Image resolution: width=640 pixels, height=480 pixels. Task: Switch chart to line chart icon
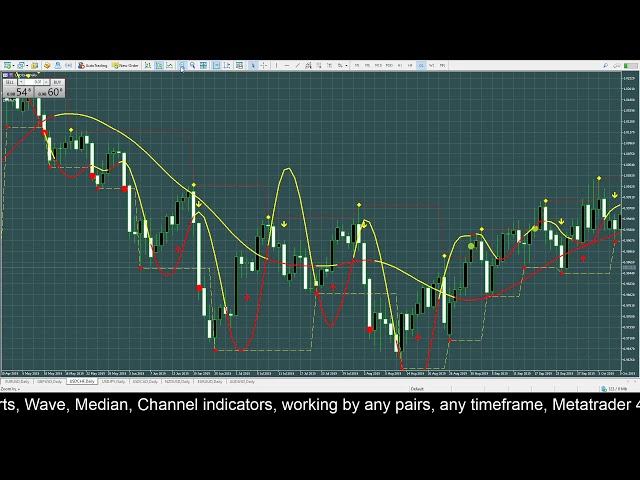click(170, 65)
